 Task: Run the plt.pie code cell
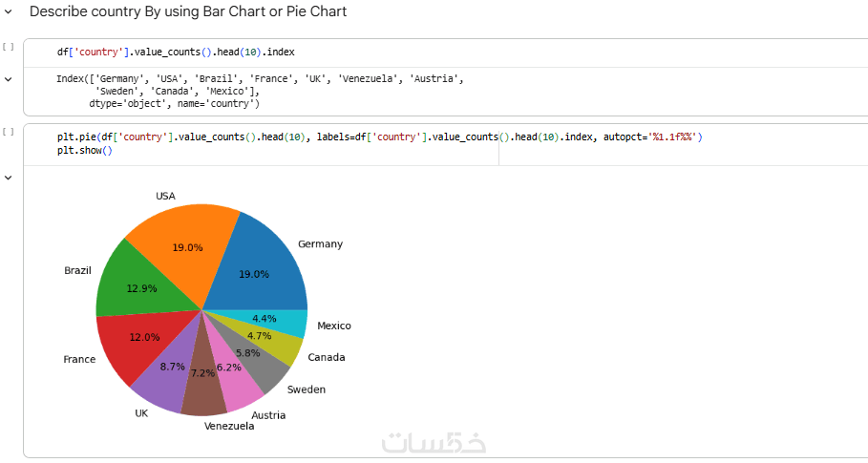[x=9, y=132]
